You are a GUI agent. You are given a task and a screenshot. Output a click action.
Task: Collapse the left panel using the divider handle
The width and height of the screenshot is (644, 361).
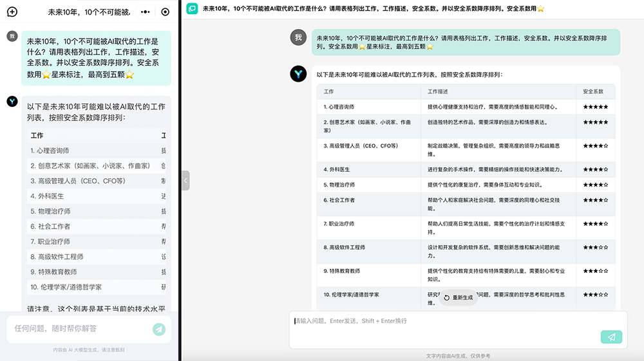coord(185,181)
